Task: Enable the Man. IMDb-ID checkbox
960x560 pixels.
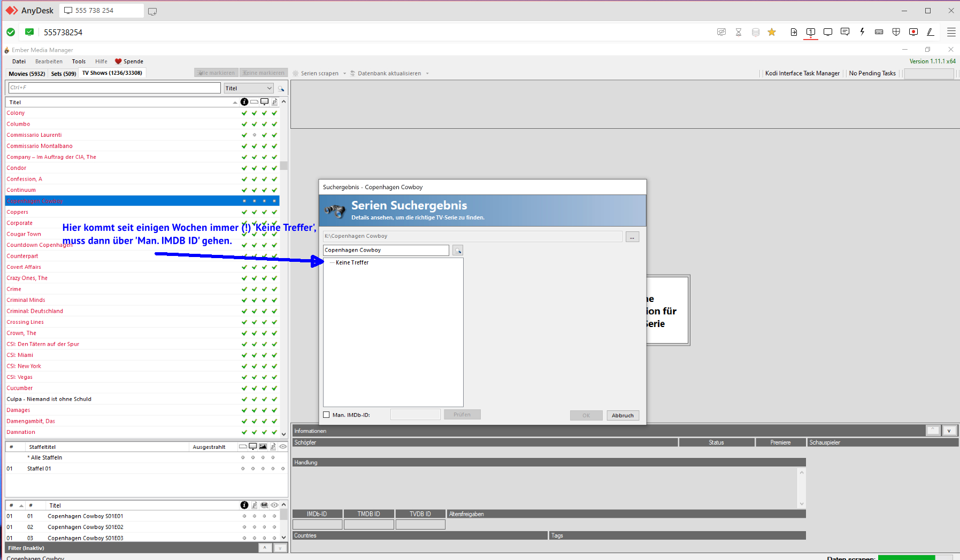Action: 326,415
